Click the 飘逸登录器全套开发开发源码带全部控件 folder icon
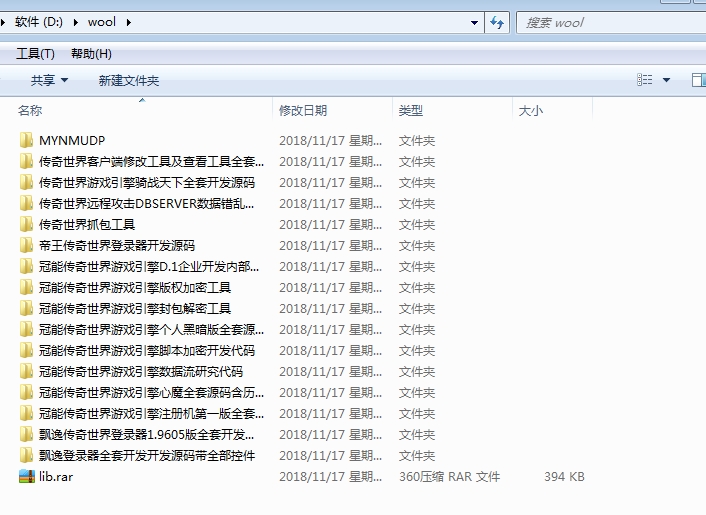The width and height of the screenshot is (706, 515). coord(27,456)
